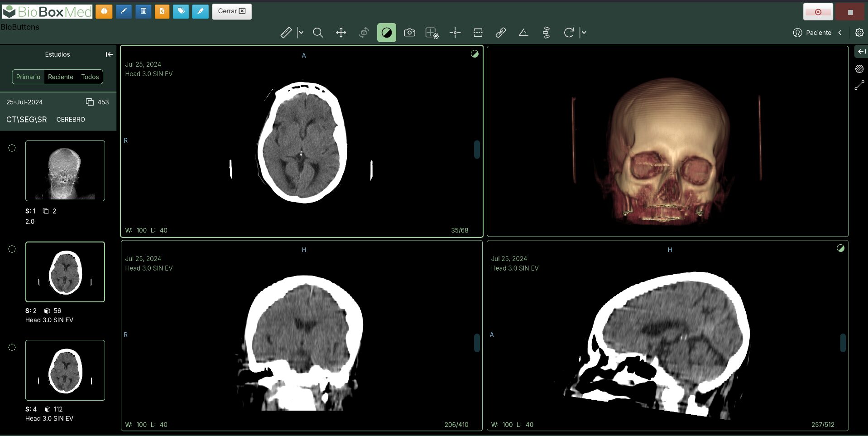The width and height of the screenshot is (868, 436).
Task: Select the ruler measurement tool
Action: click(x=286, y=33)
